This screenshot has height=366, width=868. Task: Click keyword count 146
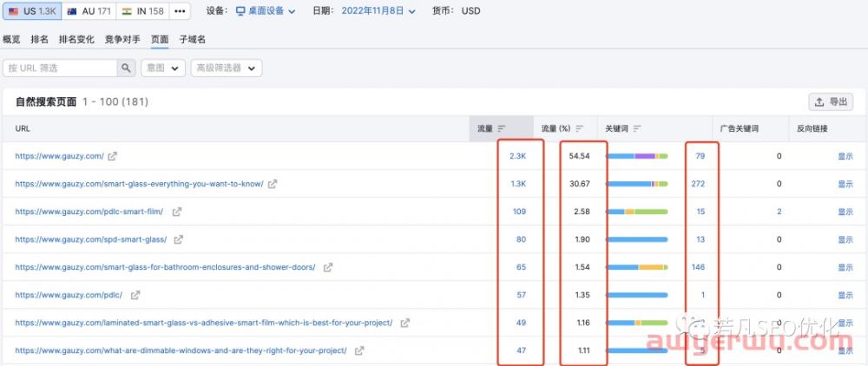698,267
